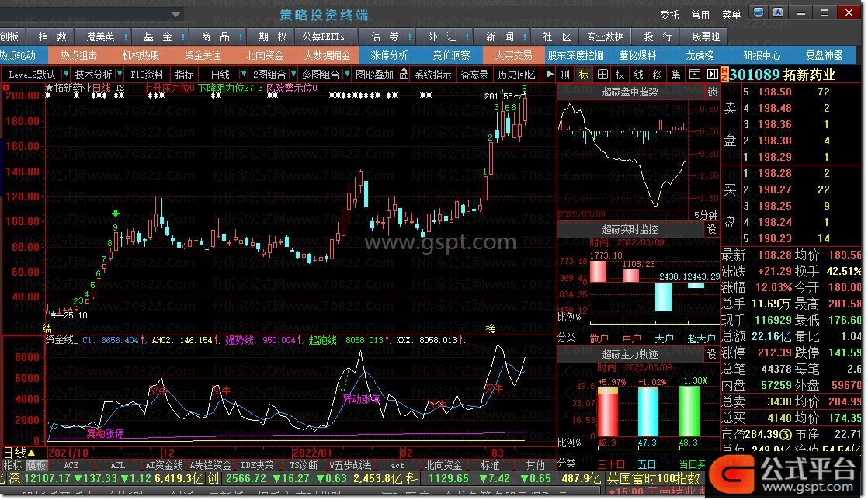Click the 历史回忆 toolbar button

[x=516, y=75]
